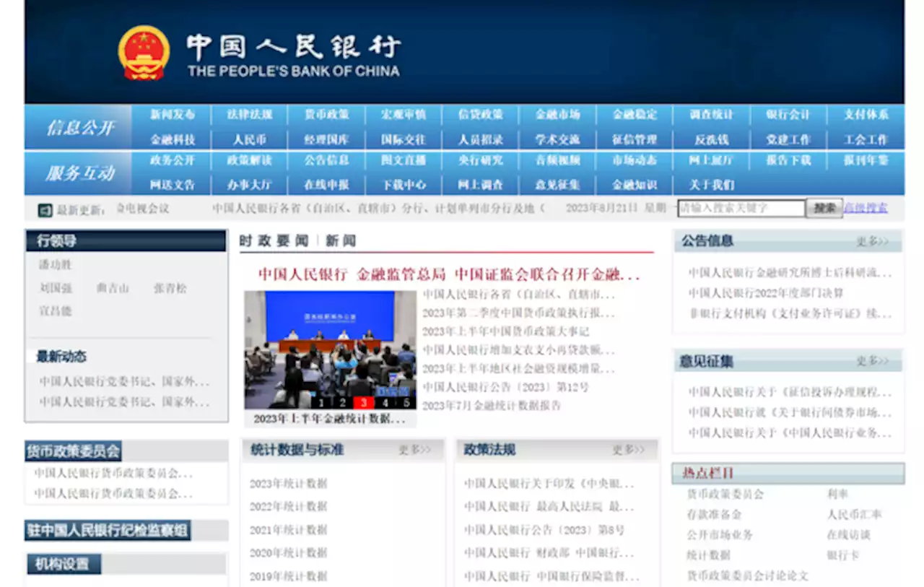Select 音频视频 in navigation
The width and height of the screenshot is (924, 587).
tap(558, 160)
